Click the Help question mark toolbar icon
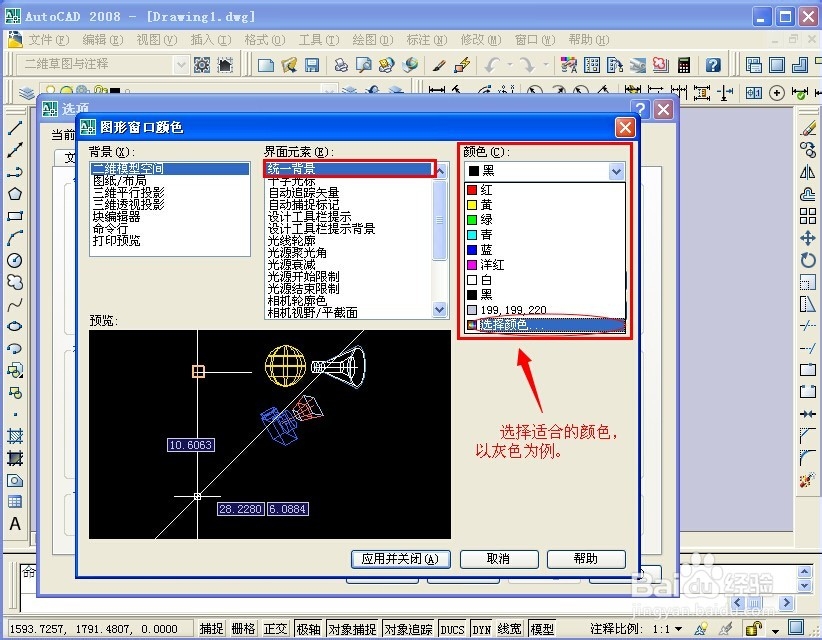 pos(713,65)
